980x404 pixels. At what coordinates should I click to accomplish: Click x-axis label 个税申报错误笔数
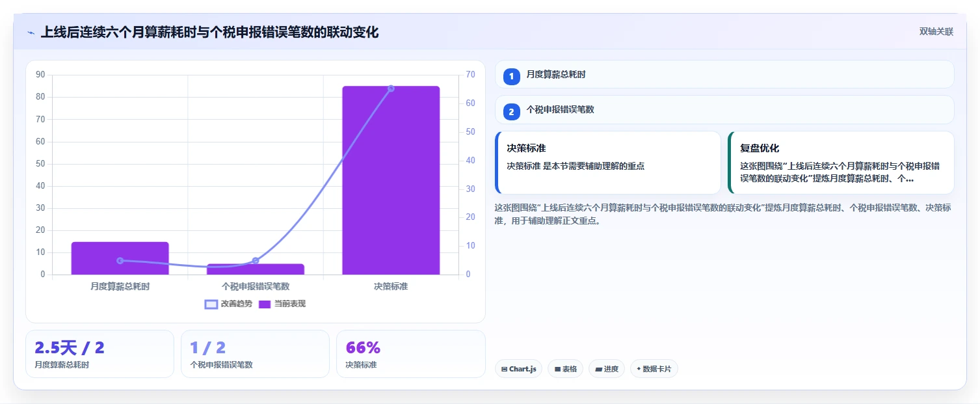click(256, 286)
